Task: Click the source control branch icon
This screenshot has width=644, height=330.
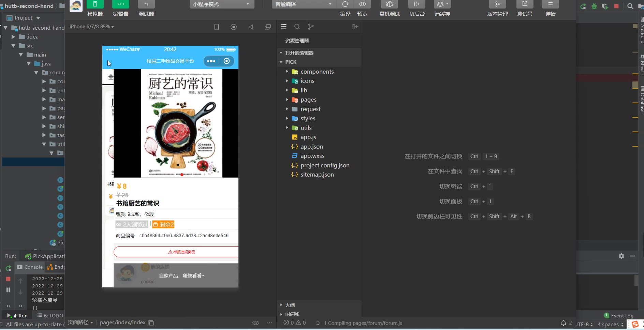Action: [310, 27]
